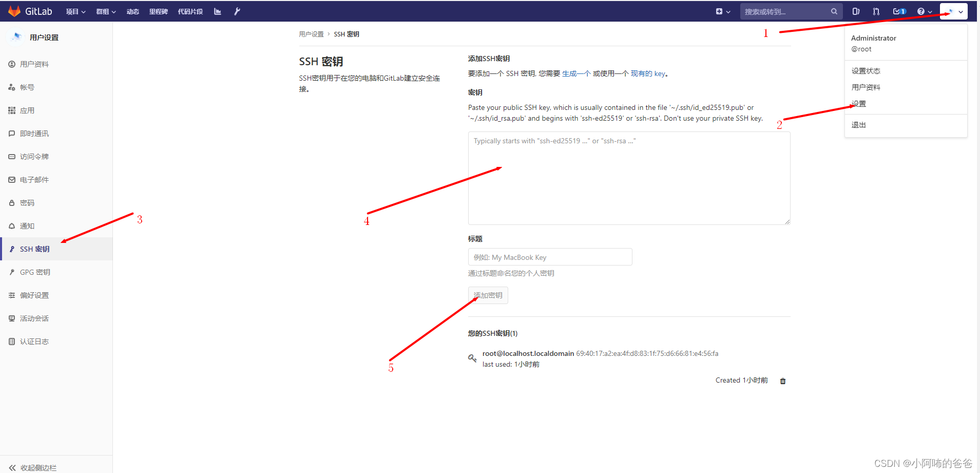Open the 现有的 key link

[x=648, y=73]
